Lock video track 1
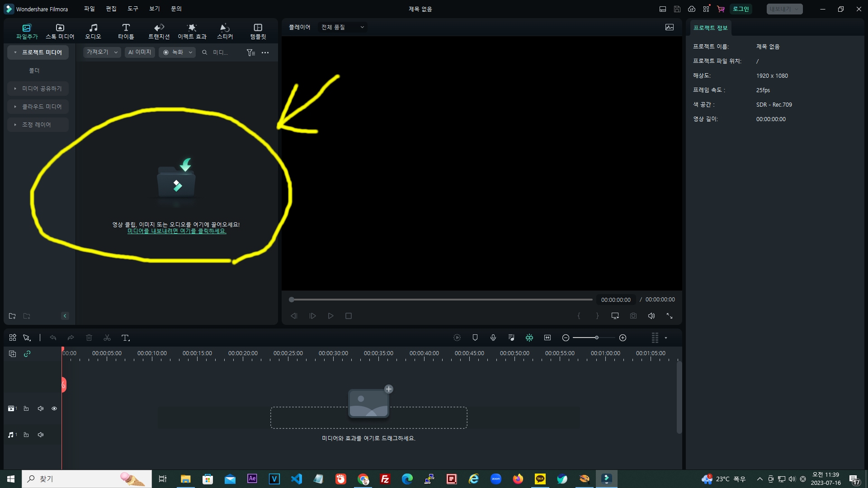 26,408
